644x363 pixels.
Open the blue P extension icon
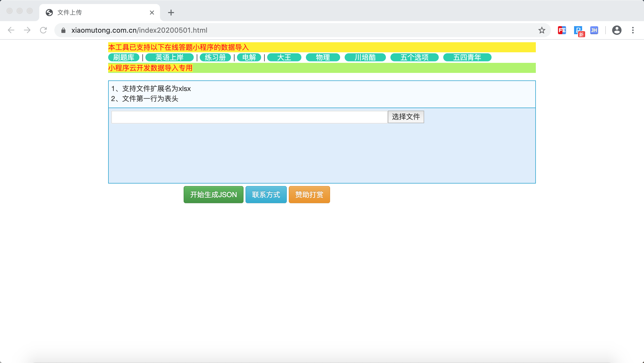point(578,31)
